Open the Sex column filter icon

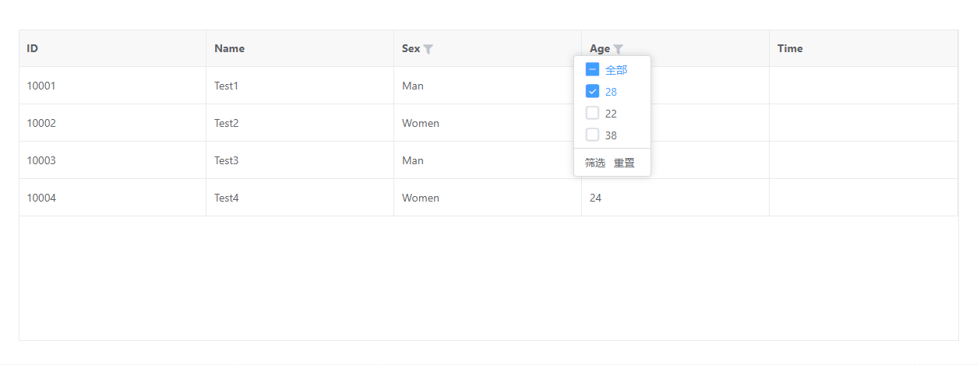[428, 49]
